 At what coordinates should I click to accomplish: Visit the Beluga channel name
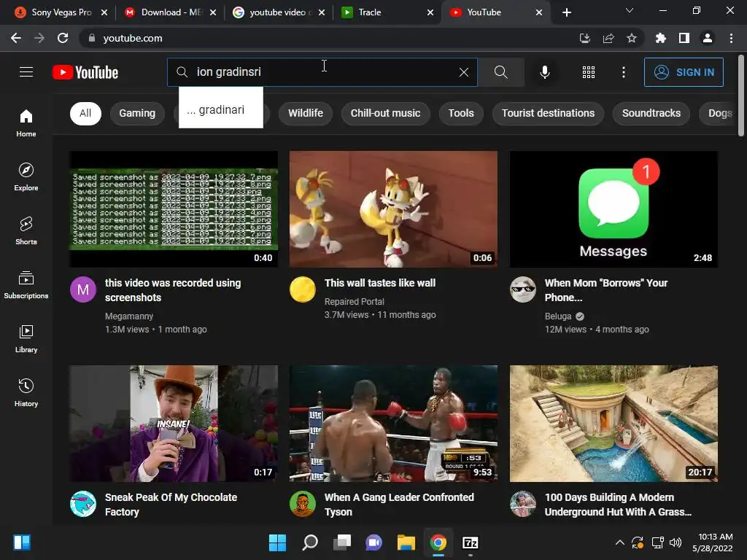[x=558, y=316]
